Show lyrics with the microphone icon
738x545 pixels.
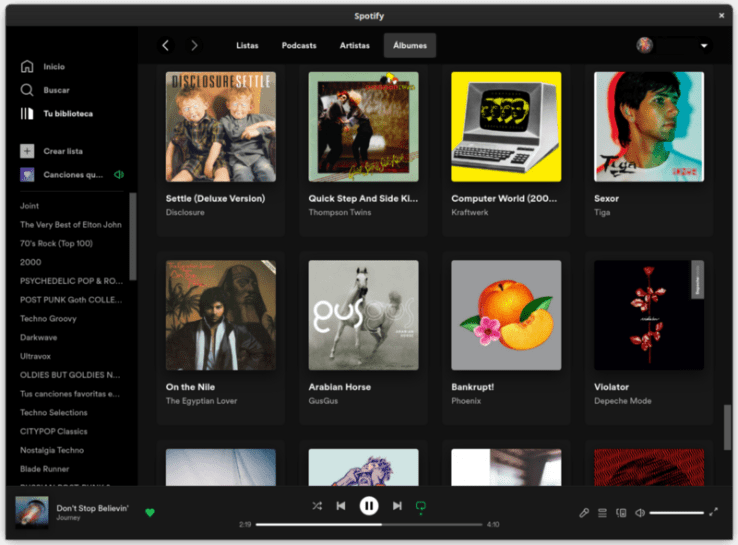pos(584,513)
